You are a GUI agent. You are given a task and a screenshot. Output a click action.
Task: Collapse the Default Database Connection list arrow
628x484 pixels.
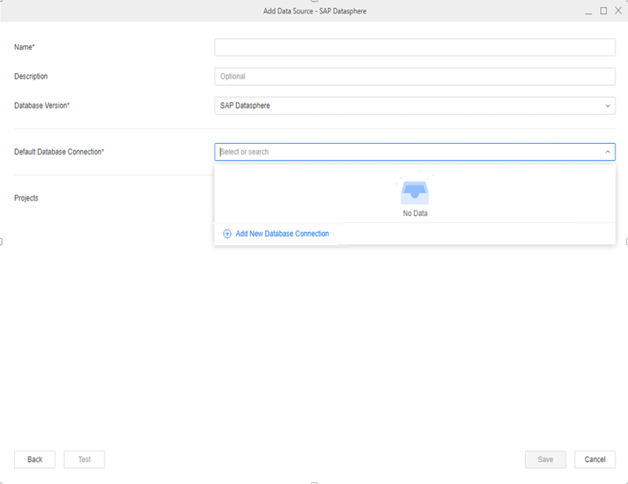coord(607,152)
